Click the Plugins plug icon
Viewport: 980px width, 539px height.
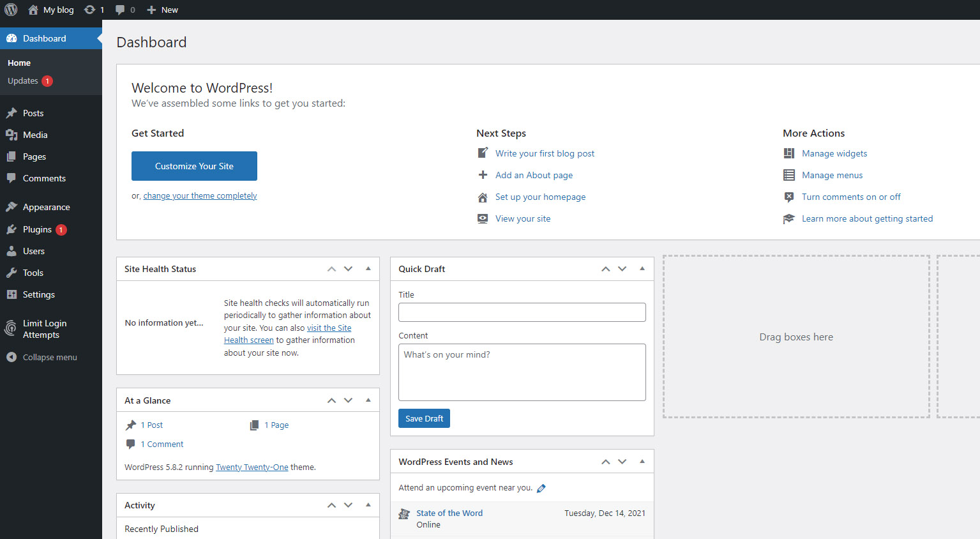11,229
